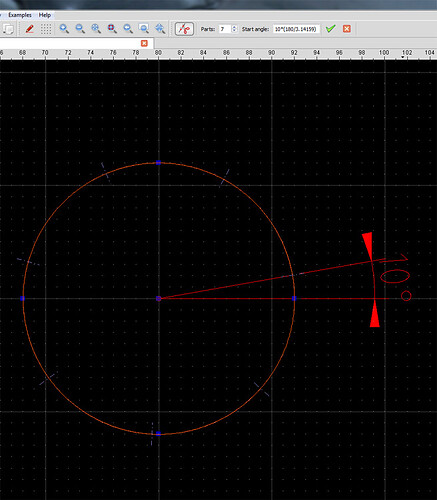Toggle the grid display dots icon
Screen dimensions: 437x500
tap(46, 29)
